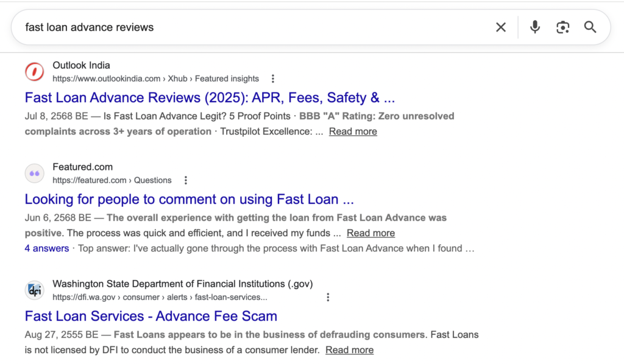
Task: Open more options for Featured.com result
Action: pyautogui.click(x=186, y=180)
